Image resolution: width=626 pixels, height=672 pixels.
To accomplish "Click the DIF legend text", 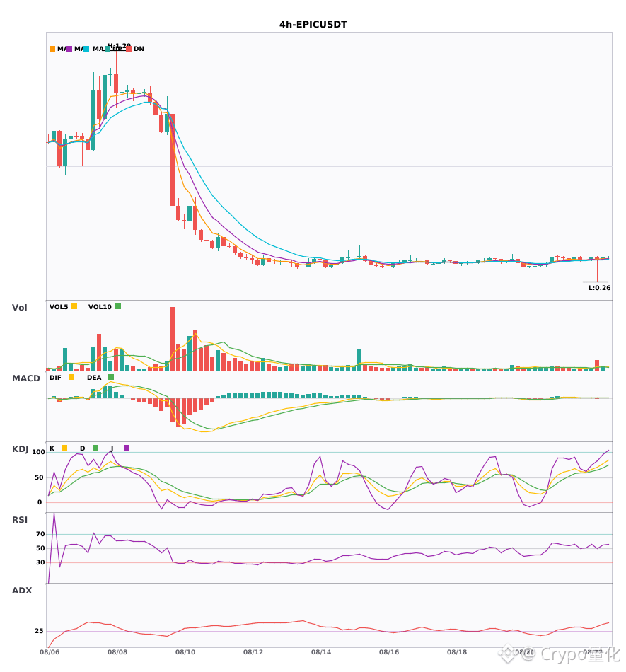I will coord(55,378).
